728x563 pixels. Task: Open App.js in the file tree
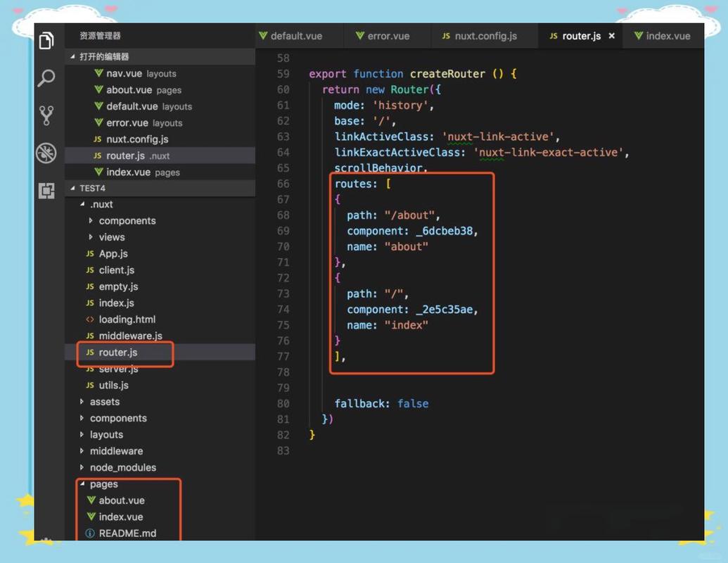[160, 253]
